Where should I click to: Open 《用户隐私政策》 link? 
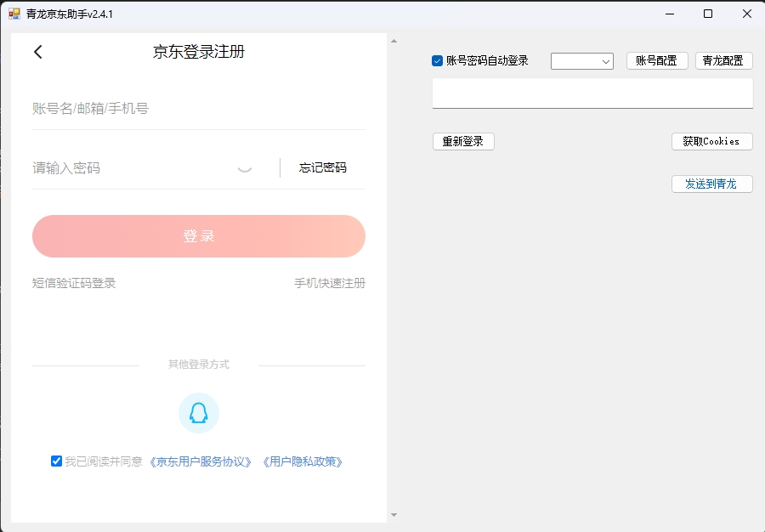pyautogui.click(x=303, y=461)
